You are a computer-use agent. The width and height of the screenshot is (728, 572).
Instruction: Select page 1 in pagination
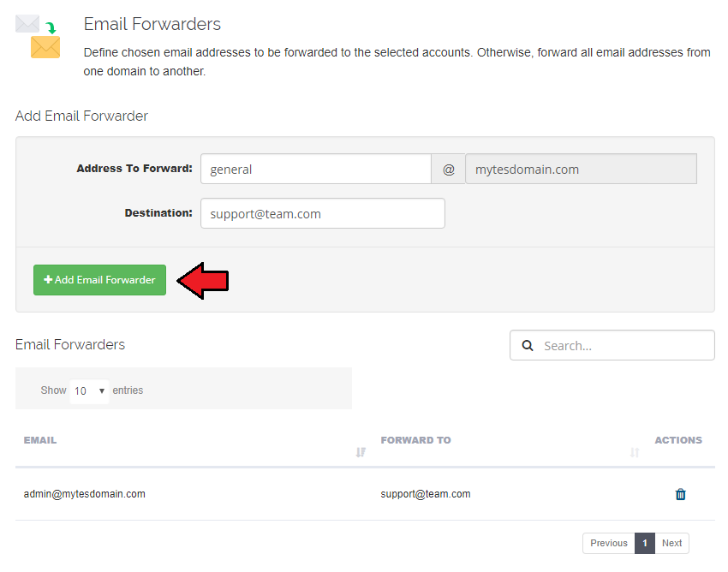click(x=644, y=543)
